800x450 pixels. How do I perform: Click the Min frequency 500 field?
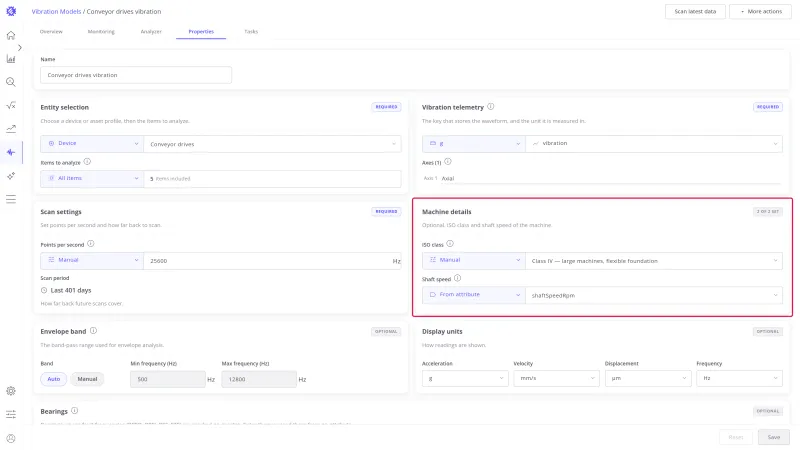click(x=168, y=380)
